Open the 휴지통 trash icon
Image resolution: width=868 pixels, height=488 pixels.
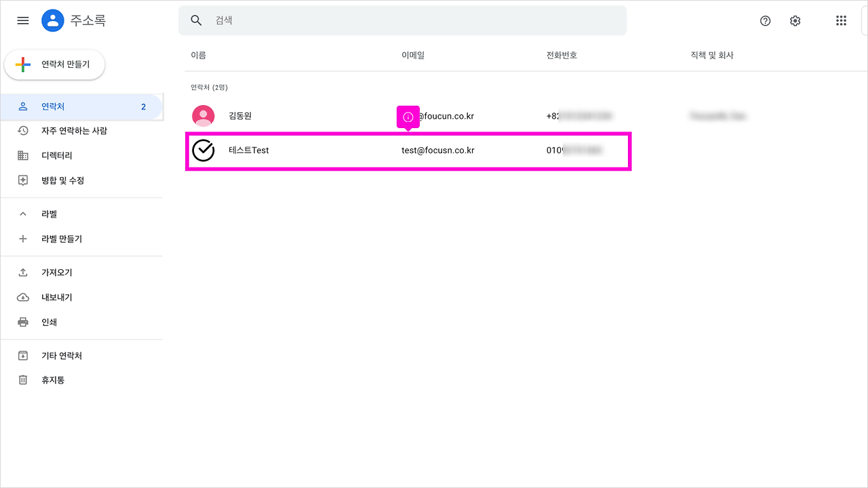pos(22,380)
